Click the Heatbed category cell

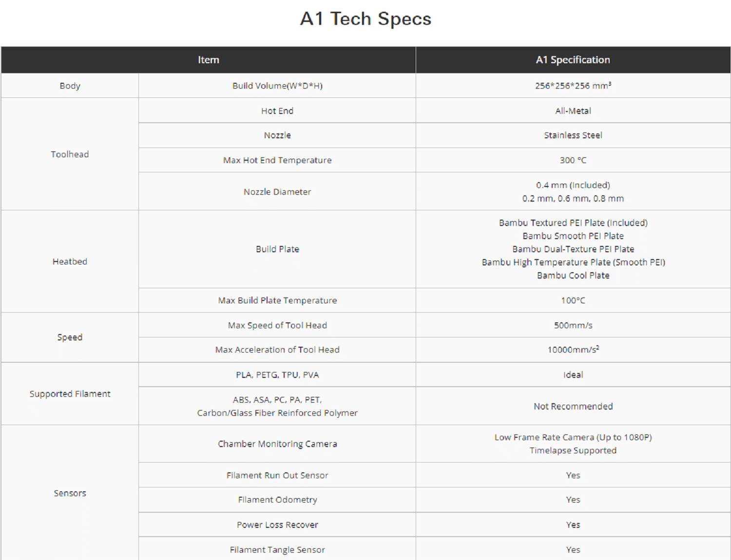click(x=70, y=261)
